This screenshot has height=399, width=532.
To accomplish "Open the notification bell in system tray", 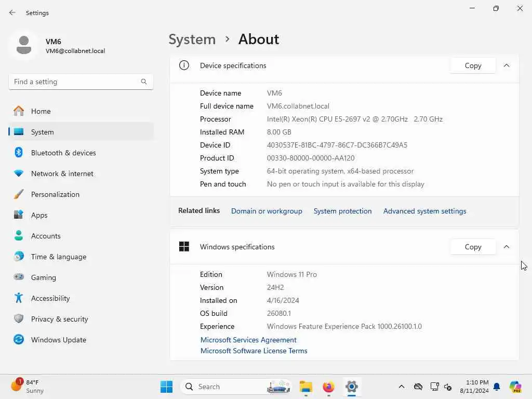I will (497, 387).
